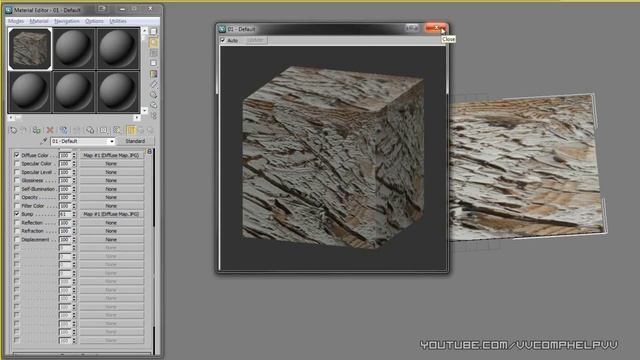Click the None button for Specular Color
Image resolution: width=640 pixels, height=360 pixels.
pyautogui.click(x=111, y=164)
